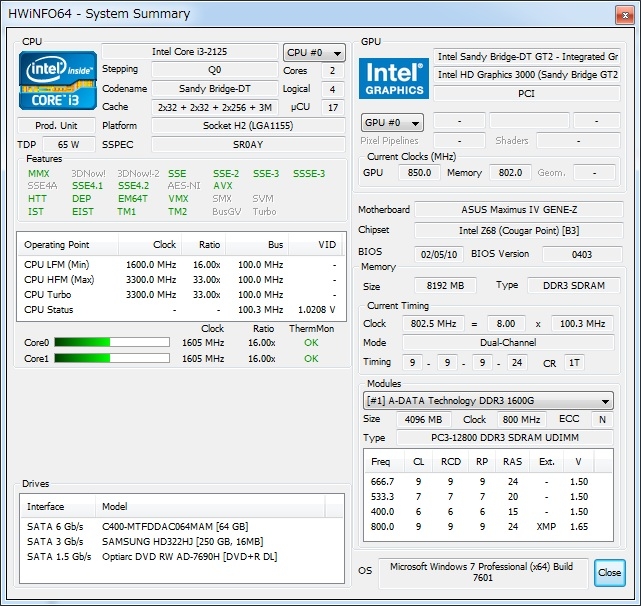Click the grayed-out Turbo feature label

264,212
